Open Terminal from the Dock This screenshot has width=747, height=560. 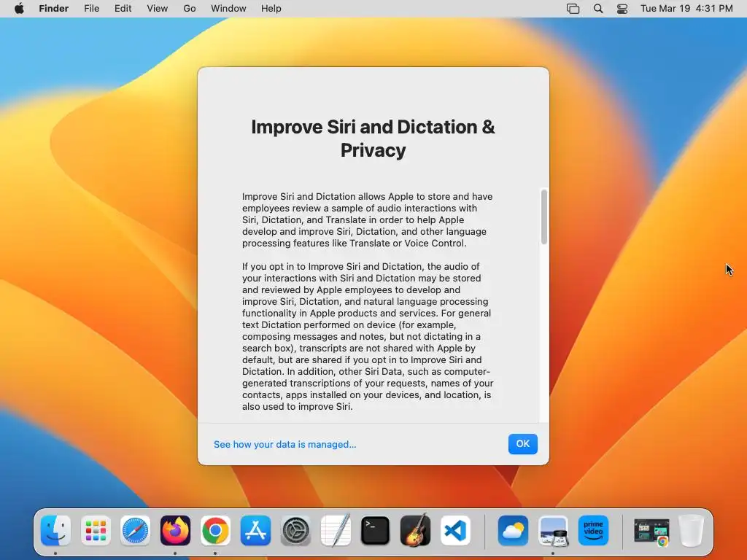point(376,531)
